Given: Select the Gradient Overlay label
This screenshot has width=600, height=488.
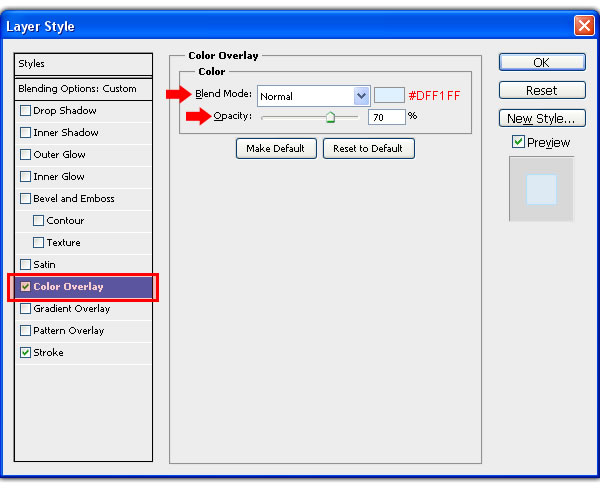Looking at the screenshot, I should pyautogui.click(x=72, y=308).
